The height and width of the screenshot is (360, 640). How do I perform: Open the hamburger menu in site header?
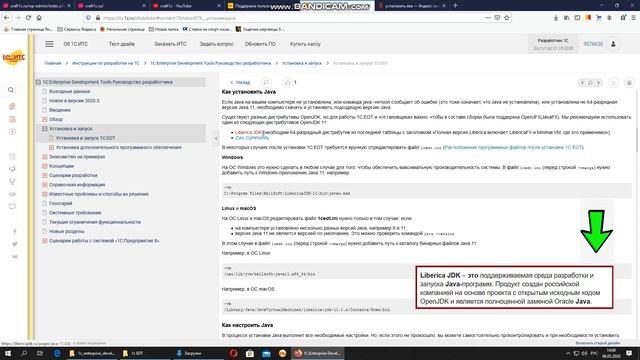49,44
